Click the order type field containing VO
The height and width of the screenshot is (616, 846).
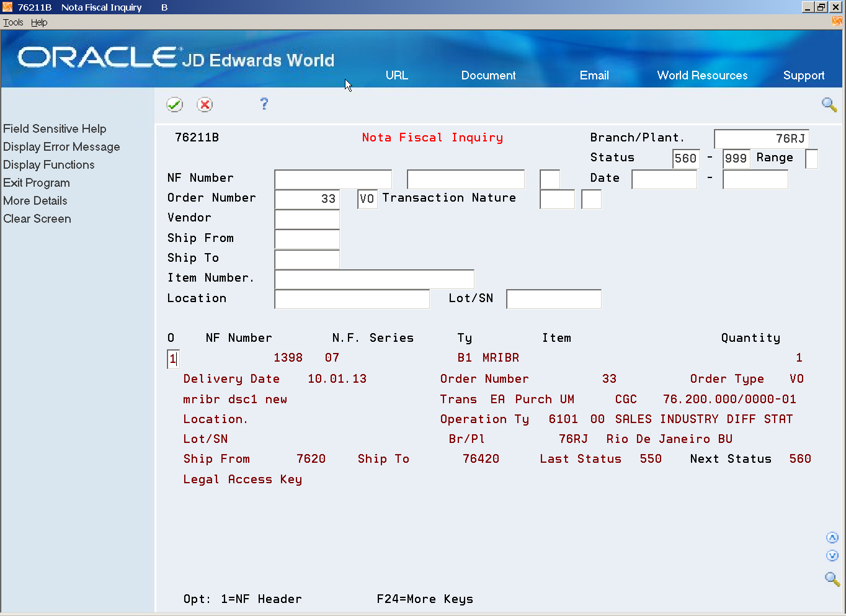pos(367,199)
